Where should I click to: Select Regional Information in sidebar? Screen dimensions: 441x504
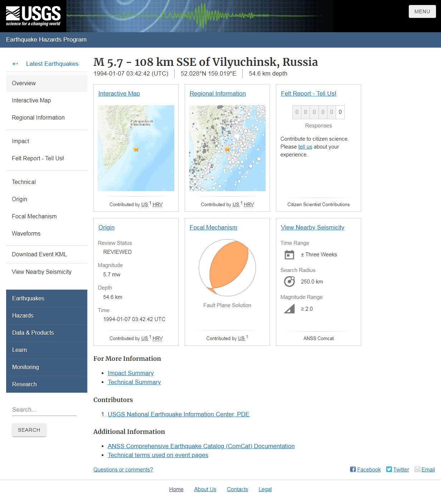[47, 117]
